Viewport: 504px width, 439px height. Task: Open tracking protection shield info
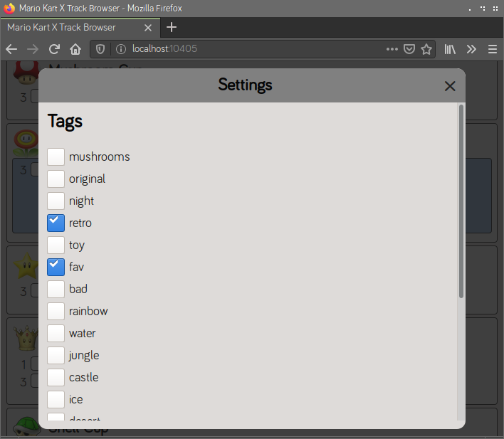[x=100, y=49]
